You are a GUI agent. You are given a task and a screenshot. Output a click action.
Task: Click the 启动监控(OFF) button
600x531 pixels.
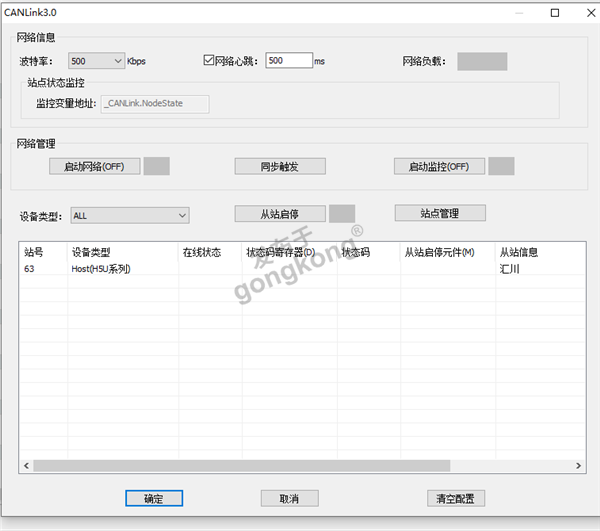[439, 166]
